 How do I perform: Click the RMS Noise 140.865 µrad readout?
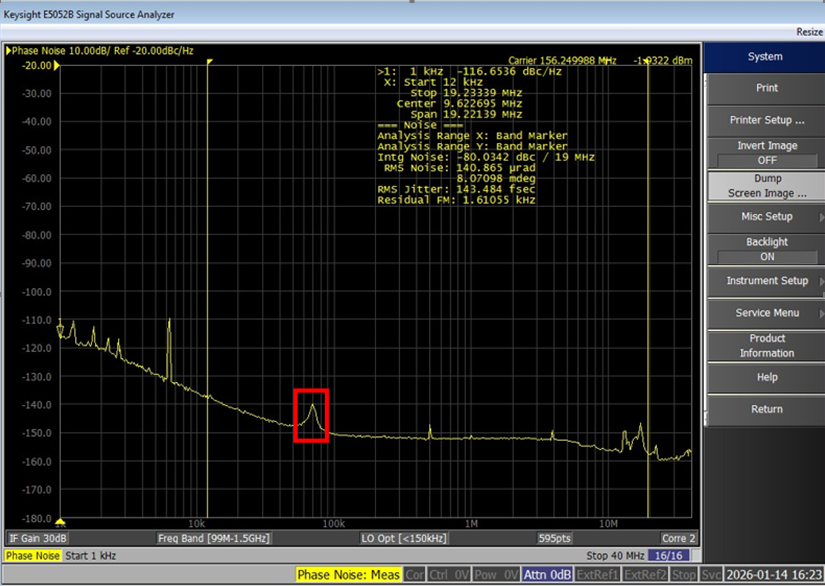[x=459, y=168]
